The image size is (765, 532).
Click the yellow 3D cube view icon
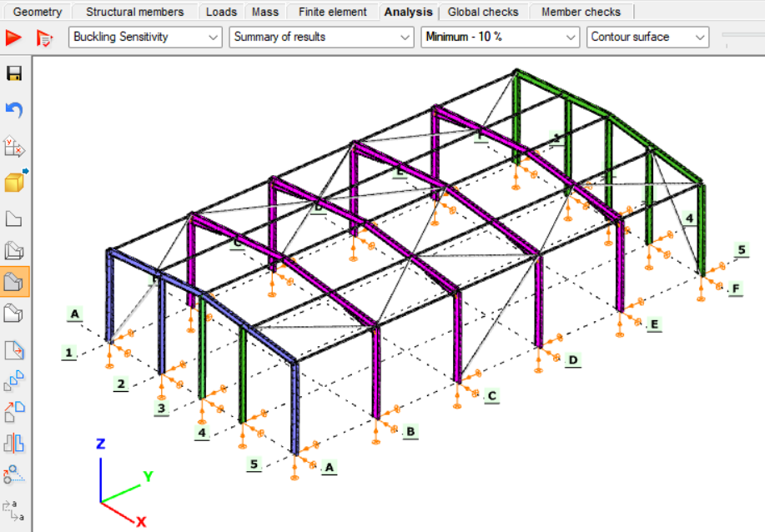click(x=15, y=181)
